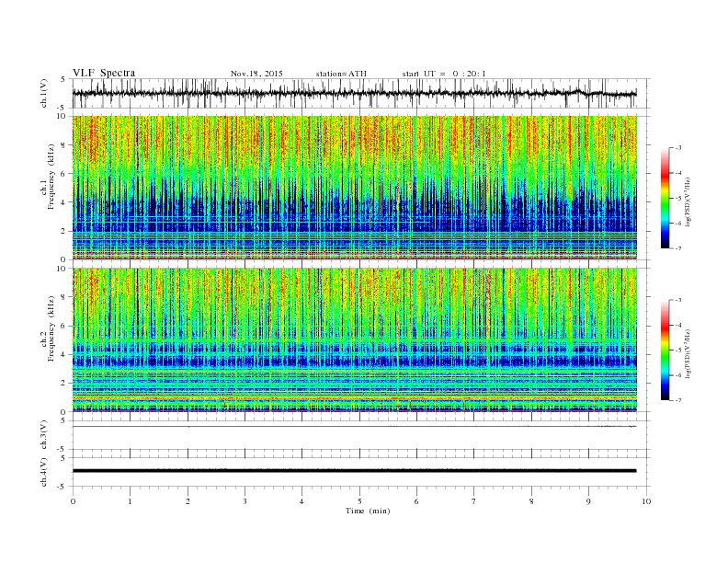The image size is (728, 563).
Task: Click the 'ch.1(V)' waveform axis label
Action: tap(44, 93)
